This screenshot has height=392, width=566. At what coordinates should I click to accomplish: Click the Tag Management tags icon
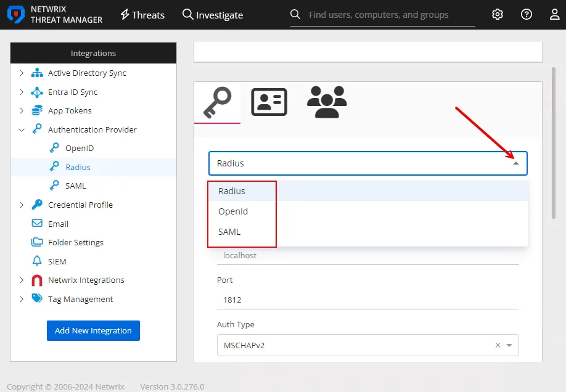coord(37,298)
